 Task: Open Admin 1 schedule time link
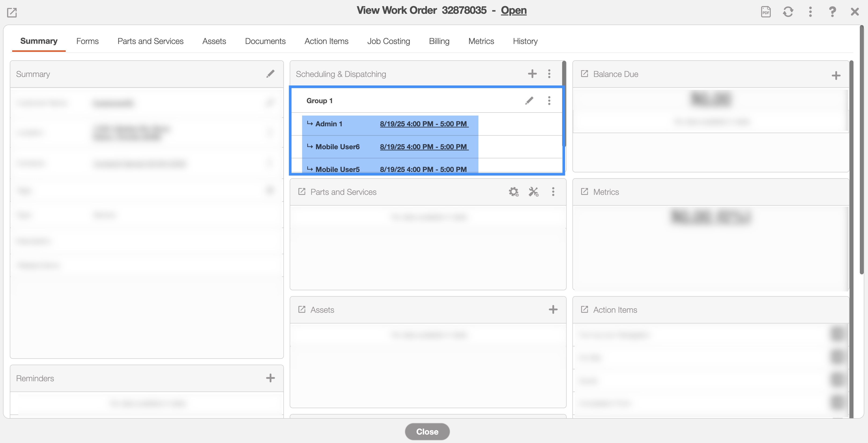point(424,124)
